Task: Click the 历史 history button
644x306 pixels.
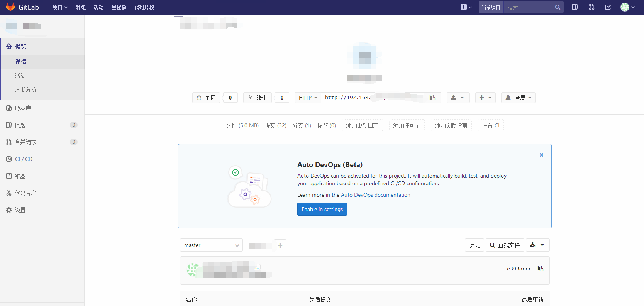Action: coord(474,245)
